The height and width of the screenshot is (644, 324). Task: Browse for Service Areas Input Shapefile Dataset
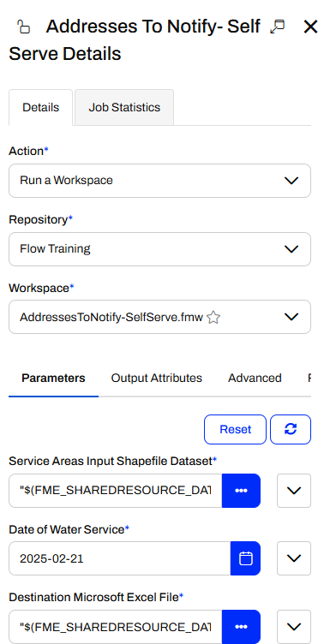coord(241,491)
